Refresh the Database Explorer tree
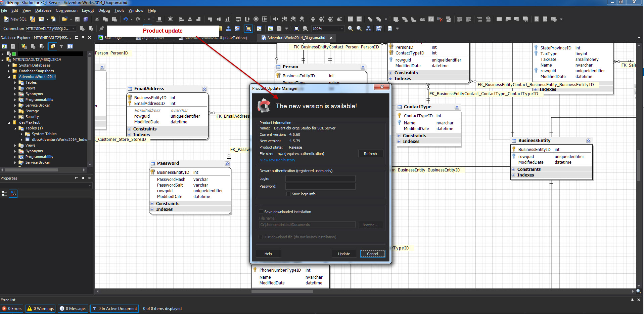 (4, 46)
